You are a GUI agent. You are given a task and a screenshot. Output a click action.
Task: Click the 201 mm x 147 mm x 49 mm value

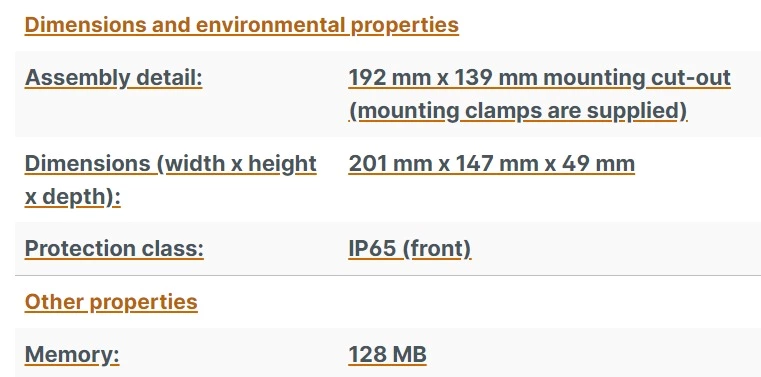tap(491, 164)
